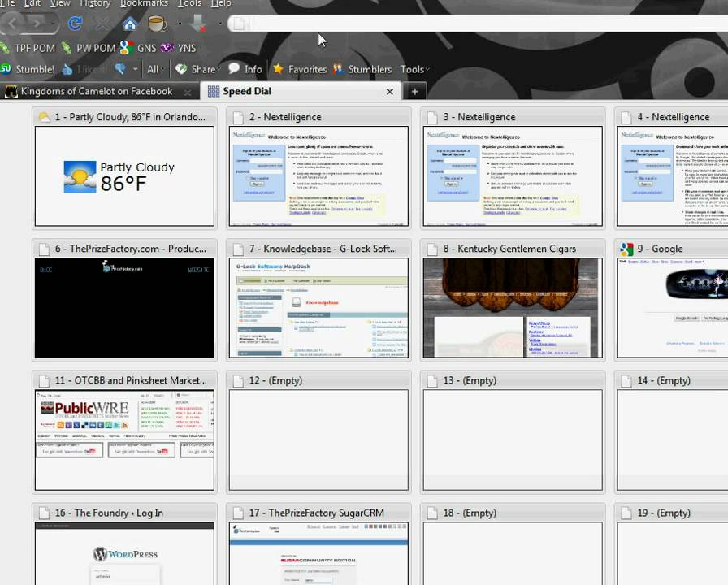Click the dimmed Stop loading X icon

click(102, 24)
